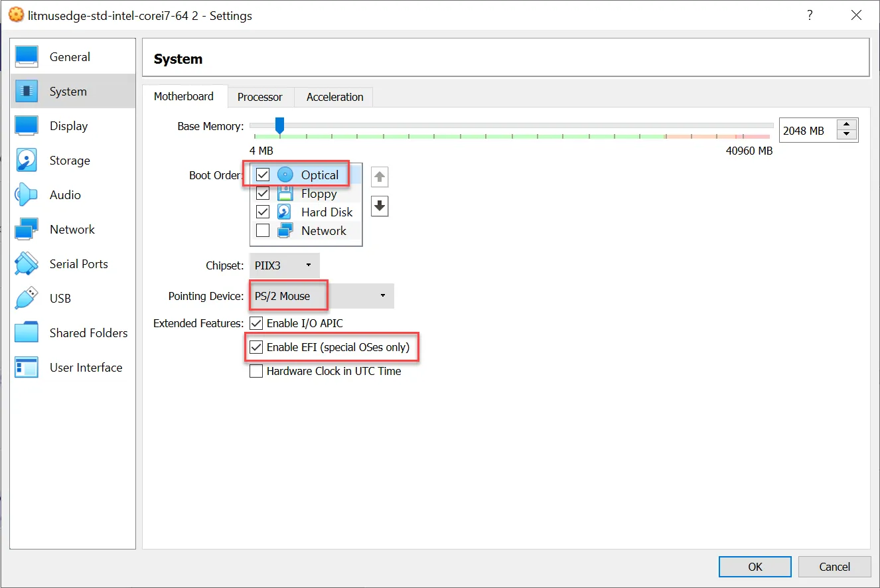Uncheck the Optical boot device checkbox
Viewport: 880px width, 588px height.
point(263,175)
